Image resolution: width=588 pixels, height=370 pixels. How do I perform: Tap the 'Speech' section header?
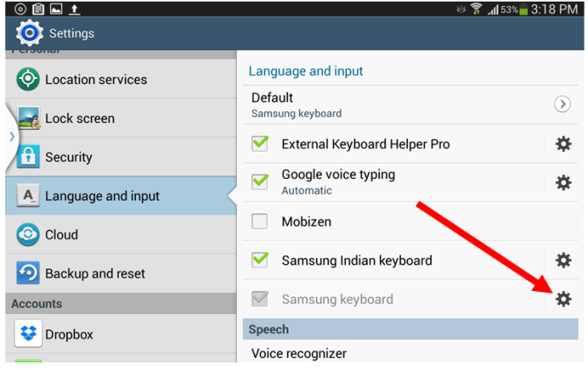410,329
